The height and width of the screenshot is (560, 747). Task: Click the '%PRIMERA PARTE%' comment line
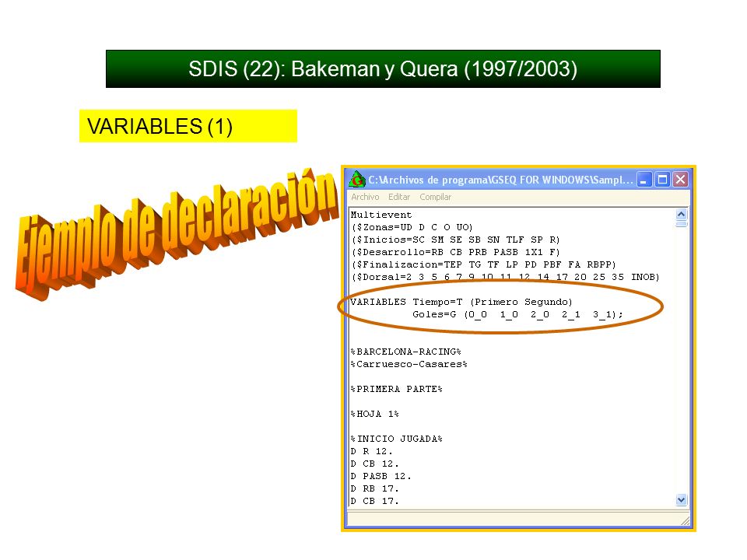[x=396, y=389]
